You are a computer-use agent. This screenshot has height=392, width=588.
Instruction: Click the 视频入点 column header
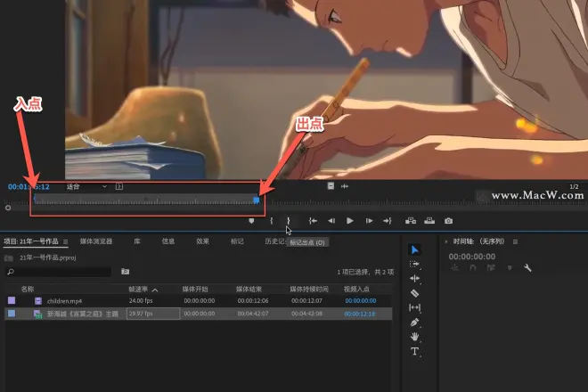point(356,290)
